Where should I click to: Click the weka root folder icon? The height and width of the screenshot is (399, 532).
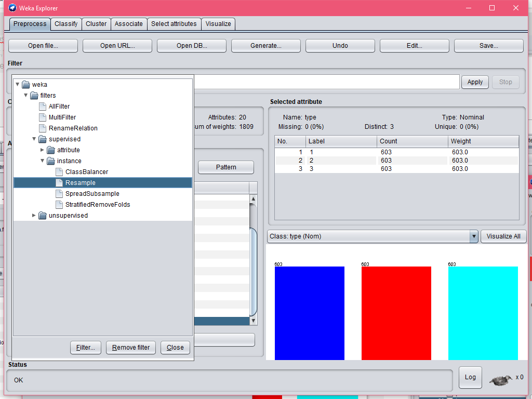(x=26, y=85)
